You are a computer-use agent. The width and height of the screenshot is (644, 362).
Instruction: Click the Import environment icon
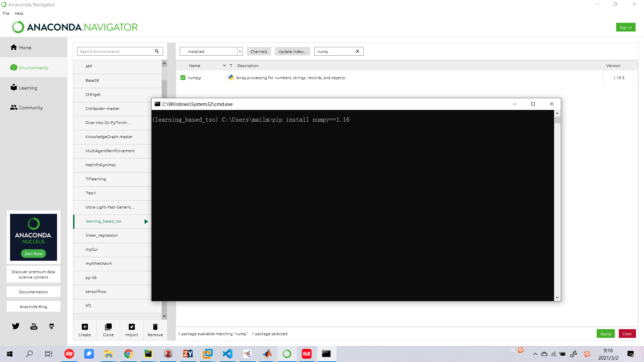[x=131, y=327]
